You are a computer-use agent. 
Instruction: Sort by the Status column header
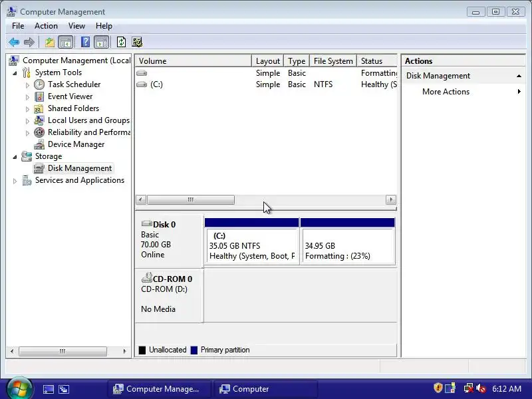point(377,61)
